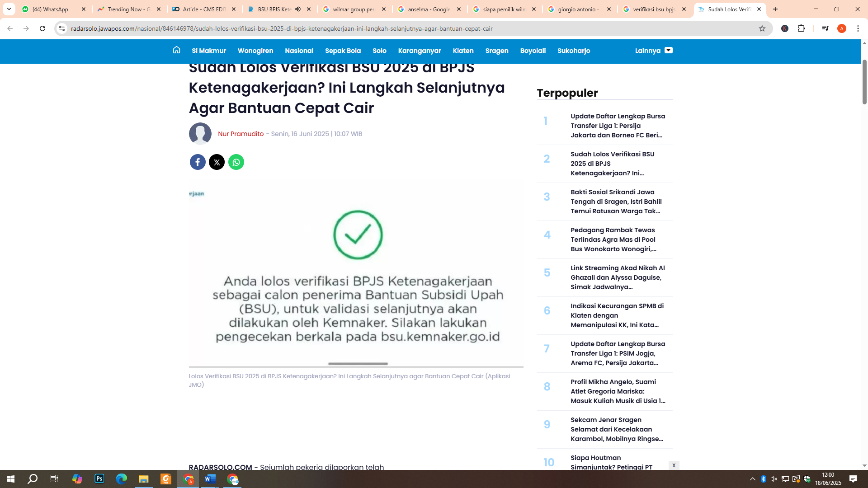Mute audio on BSU BPJS tab
The width and height of the screenshot is (868, 488).
298,9
